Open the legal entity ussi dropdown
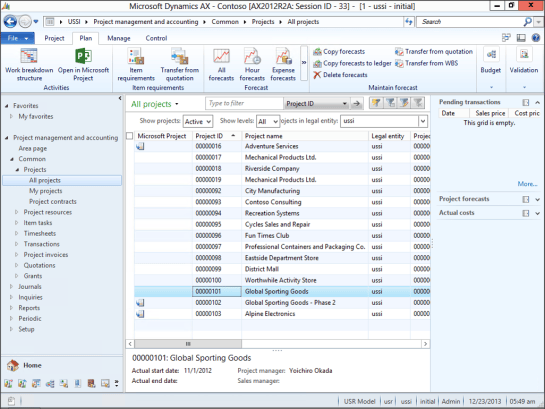545x409 pixels. 423,121
